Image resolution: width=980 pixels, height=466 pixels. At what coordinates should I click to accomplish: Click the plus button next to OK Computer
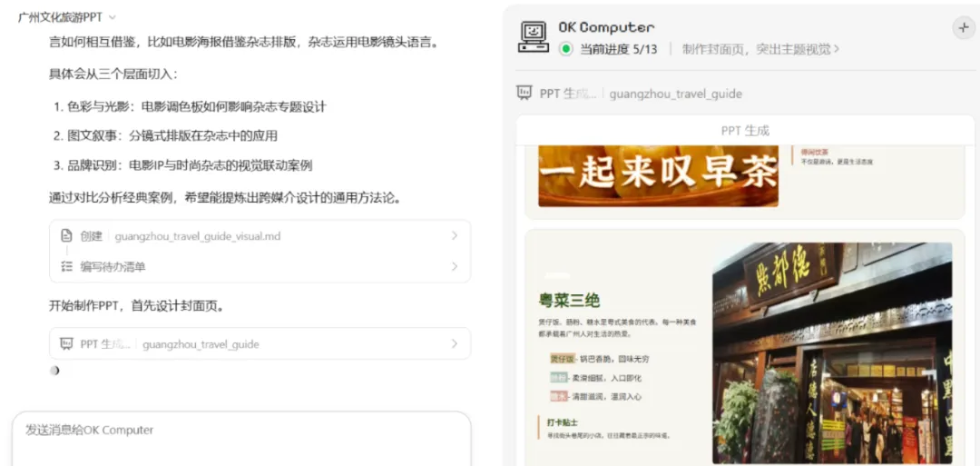tap(963, 29)
